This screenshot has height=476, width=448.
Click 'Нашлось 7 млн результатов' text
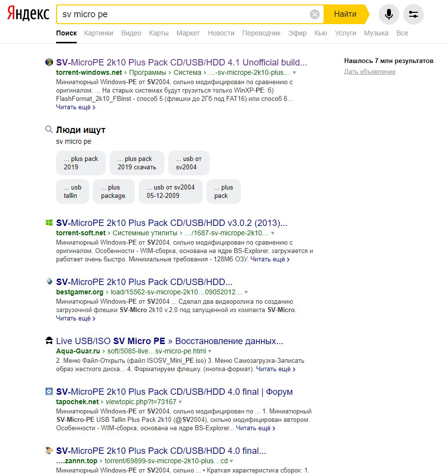point(388,61)
